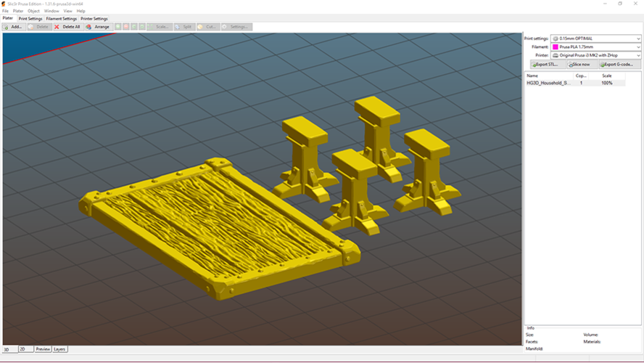Select the HG3D_Household_S... object row
The width and height of the screenshot is (644, 363).
point(575,83)
